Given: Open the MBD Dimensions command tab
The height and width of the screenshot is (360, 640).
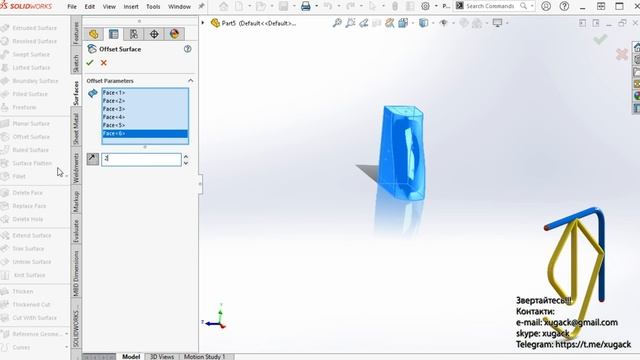Looking at the screenshot, I should tap(76, 273).
